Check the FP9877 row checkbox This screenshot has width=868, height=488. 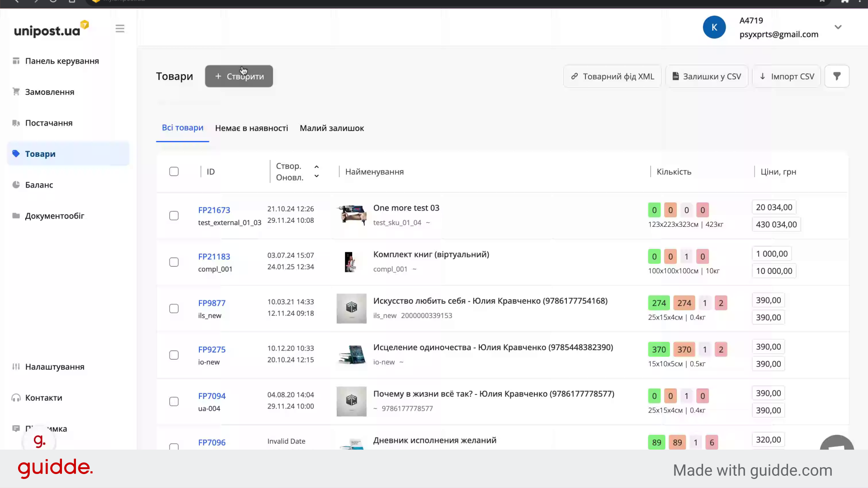tap(174, 309)
